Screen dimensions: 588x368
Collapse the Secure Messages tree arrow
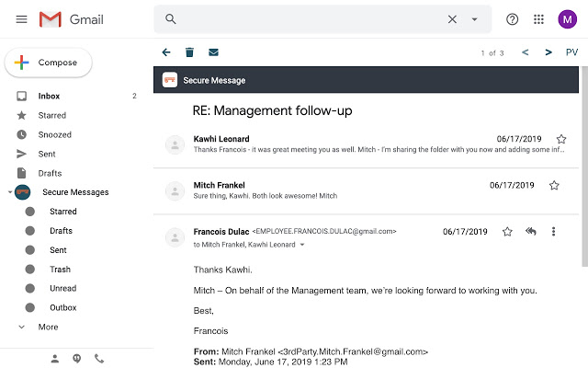[10, 192]
